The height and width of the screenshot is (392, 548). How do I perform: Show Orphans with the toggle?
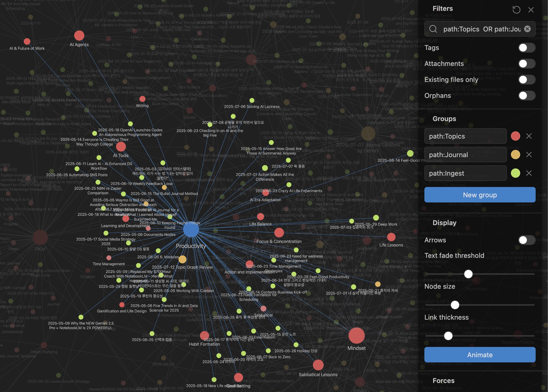pos(526,96)
